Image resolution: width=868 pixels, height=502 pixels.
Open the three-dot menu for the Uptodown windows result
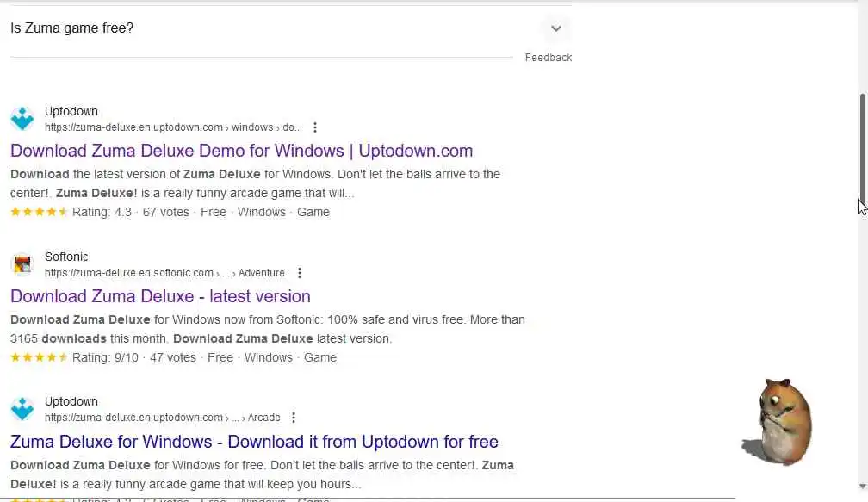(315, 127)
